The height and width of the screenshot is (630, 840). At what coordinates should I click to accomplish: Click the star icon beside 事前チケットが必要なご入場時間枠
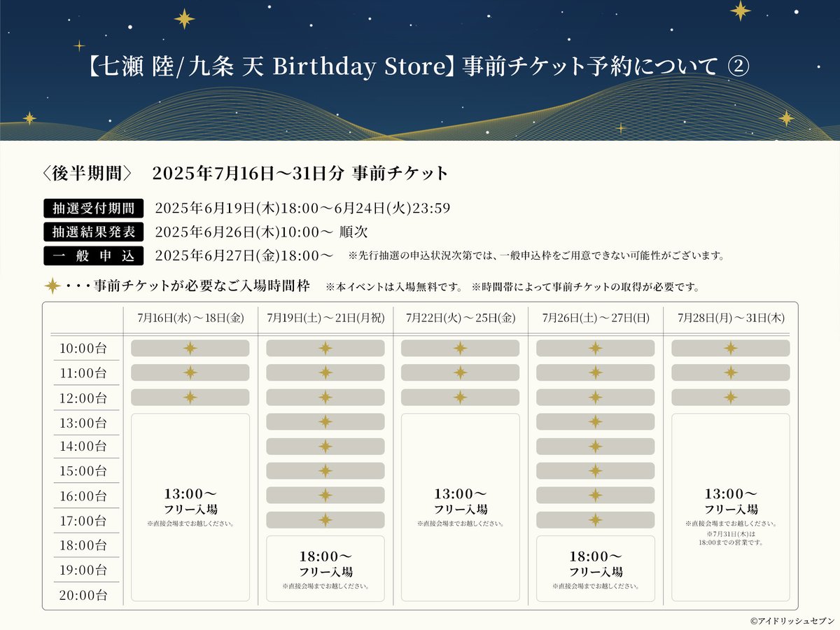(51, 286)
